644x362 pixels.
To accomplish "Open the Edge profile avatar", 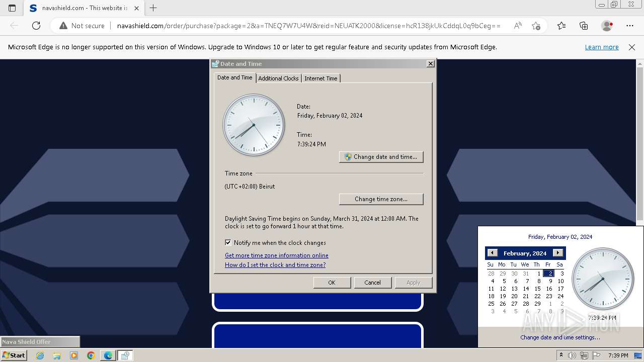I will coord(607,26).
